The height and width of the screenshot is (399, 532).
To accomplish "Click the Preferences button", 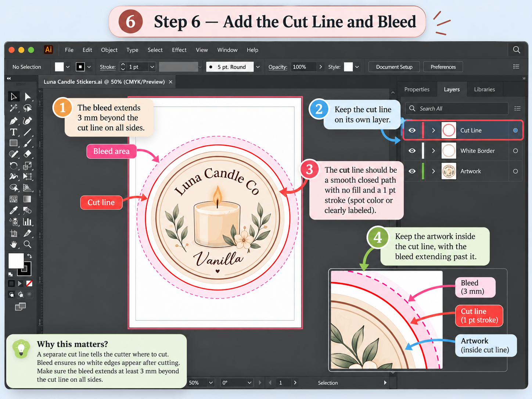I will tap(443, 67).
